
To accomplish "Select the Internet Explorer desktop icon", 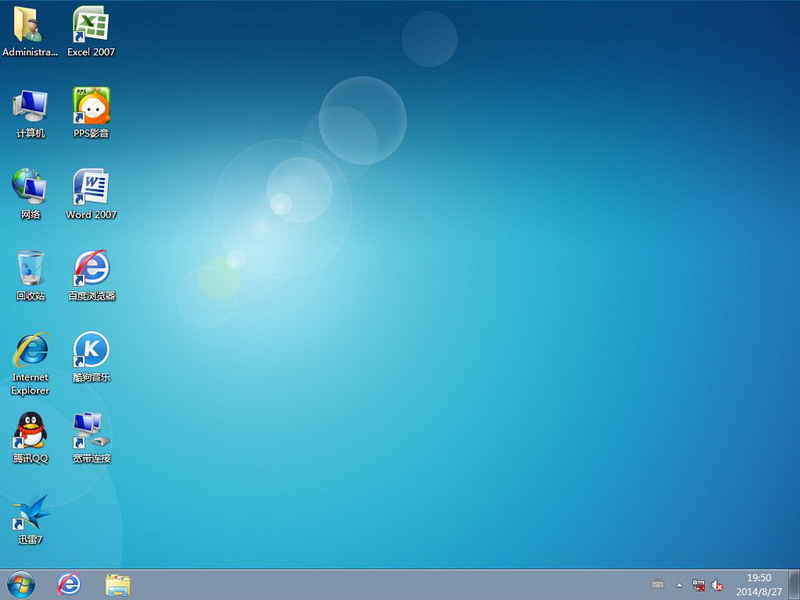I will point(30,363).
